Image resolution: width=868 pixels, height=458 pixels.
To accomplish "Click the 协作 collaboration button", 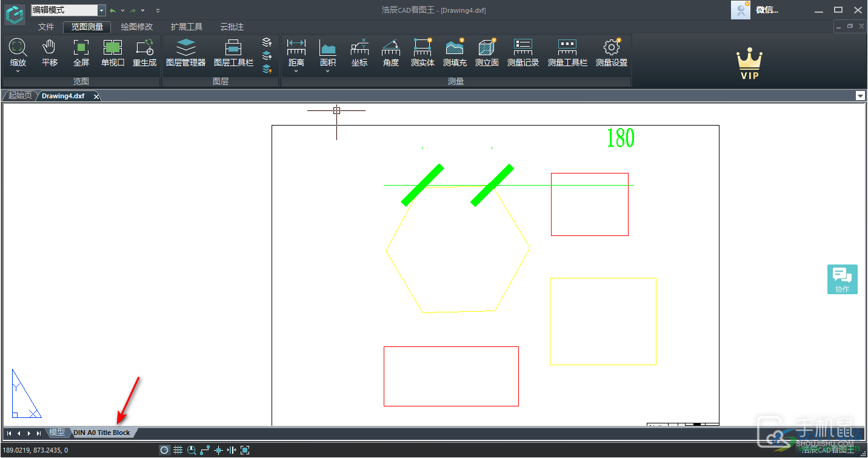I will tap(842, 279).
